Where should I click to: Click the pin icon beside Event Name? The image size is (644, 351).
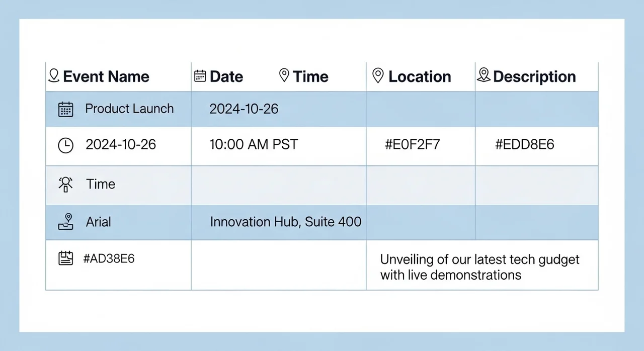[x=53, y=76]
